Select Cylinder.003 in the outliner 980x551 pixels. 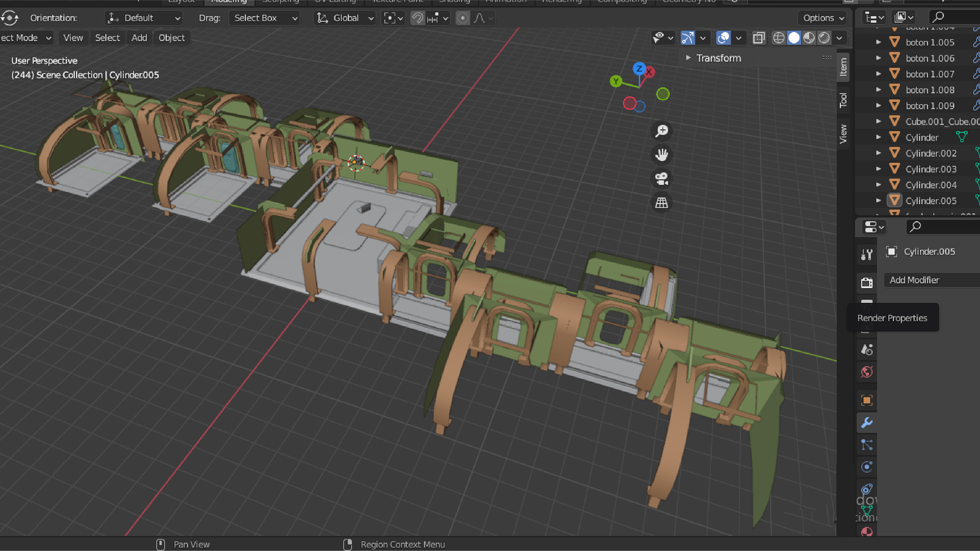[x=931, y=169]
